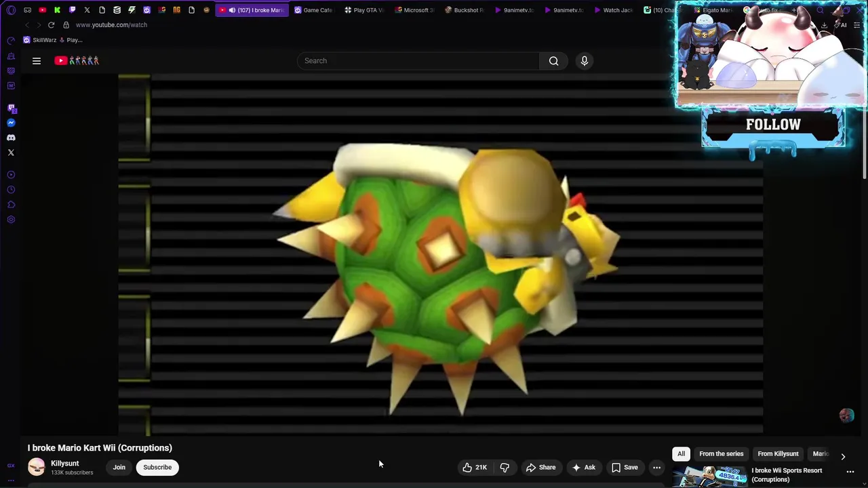Click the FOLLOW overlay banner
Image resolution: width=868 pixels, height=488 pixels.
click(773, 125)
